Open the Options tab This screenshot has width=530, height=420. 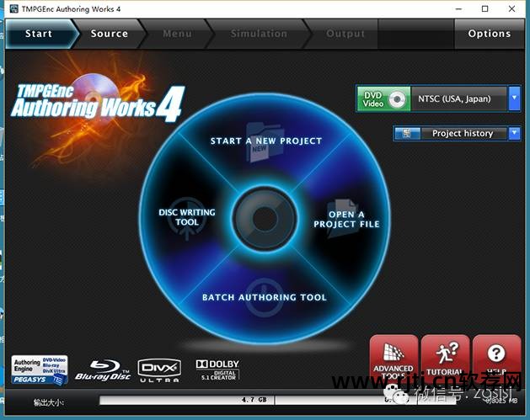click(x=490, y=34)
